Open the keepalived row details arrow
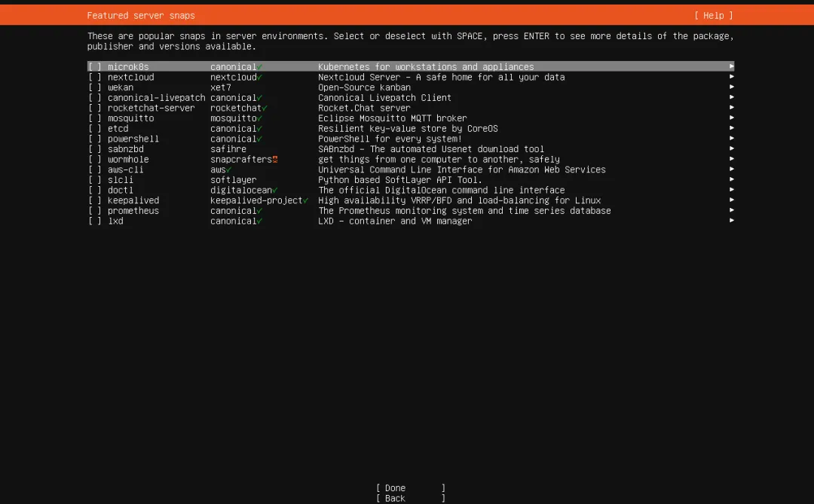 pyautogui.click(x=731, y=200)
